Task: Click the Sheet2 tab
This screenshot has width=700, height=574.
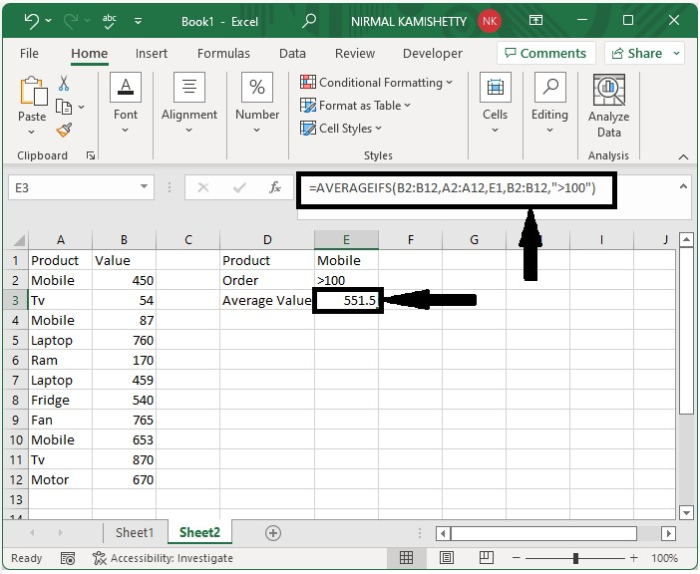Action: coord(200,532)
